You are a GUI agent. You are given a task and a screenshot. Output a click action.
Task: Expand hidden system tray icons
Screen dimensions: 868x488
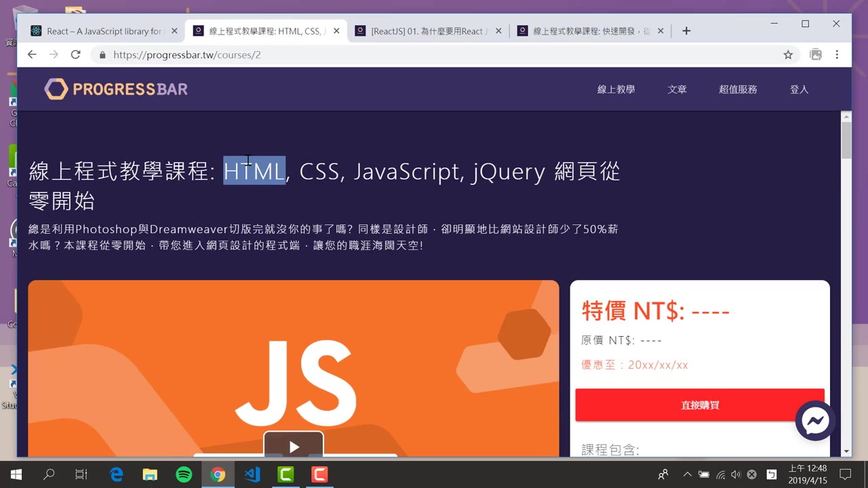click(x=688, y=474)
